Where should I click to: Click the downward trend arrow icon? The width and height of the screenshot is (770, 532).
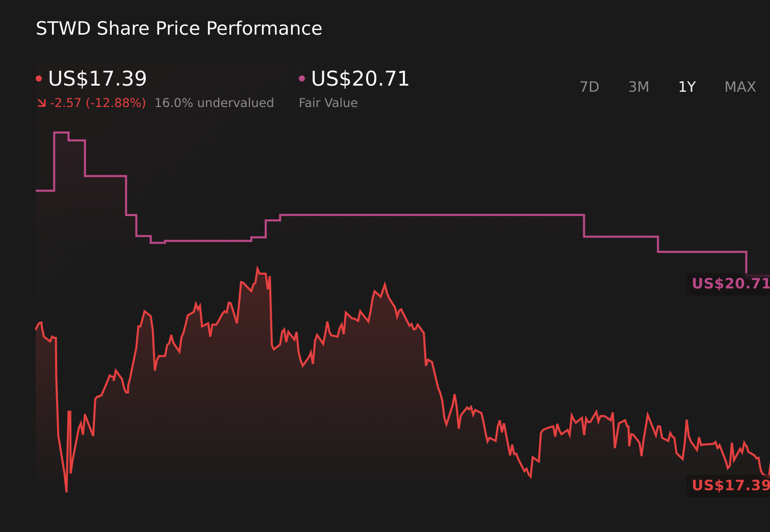(x=42, y=103)
